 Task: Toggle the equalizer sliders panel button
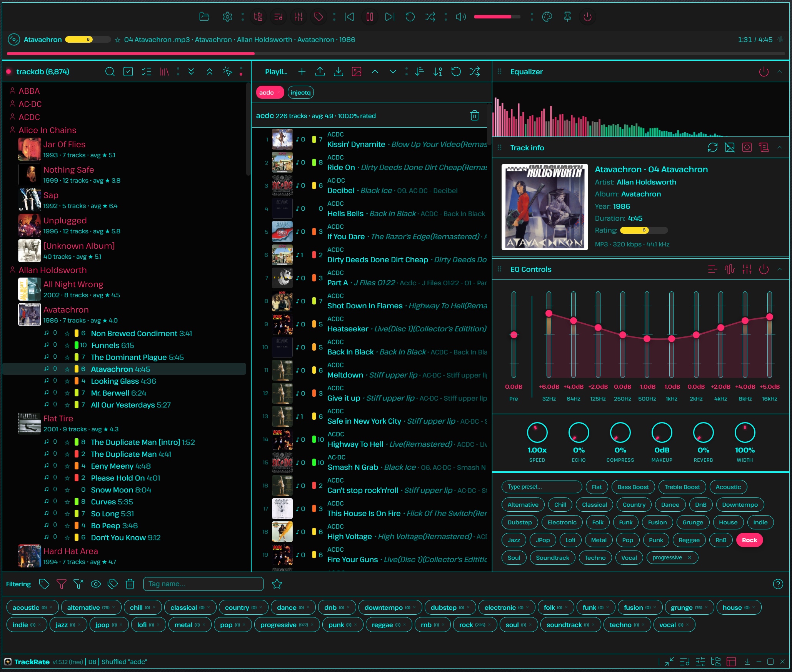pos(298,17)
